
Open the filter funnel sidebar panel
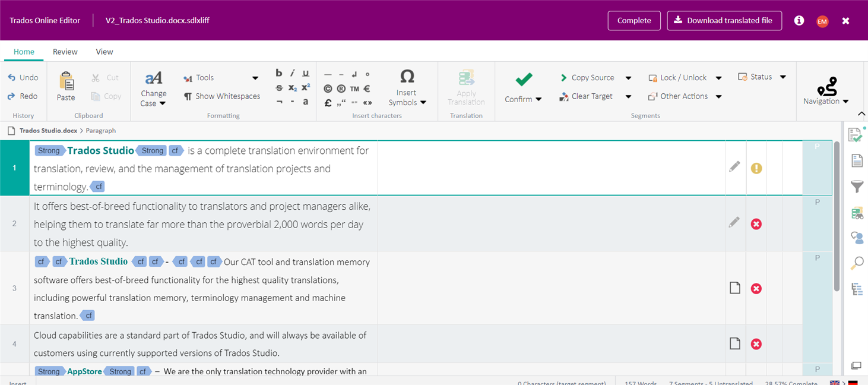(857, 187)
